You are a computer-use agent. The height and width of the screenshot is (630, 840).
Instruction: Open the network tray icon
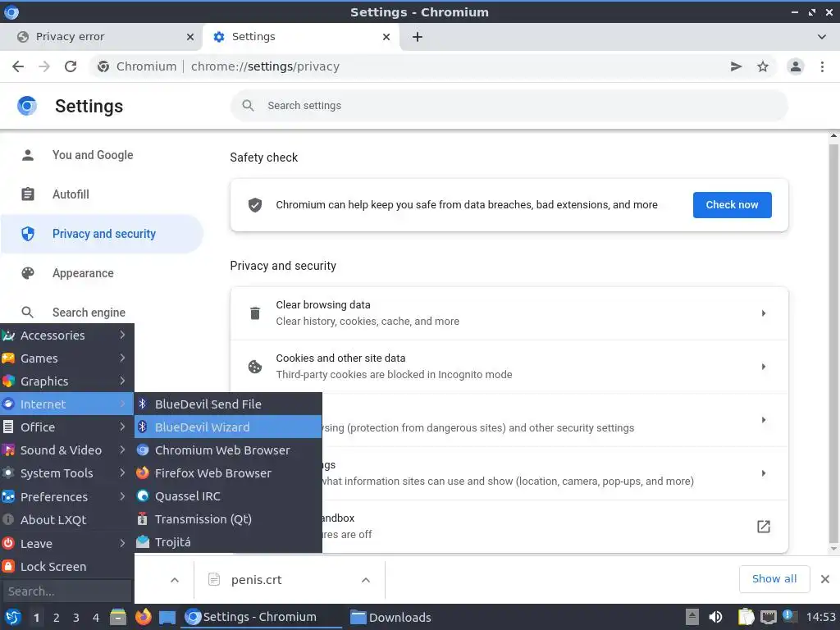tap(768, 617)
